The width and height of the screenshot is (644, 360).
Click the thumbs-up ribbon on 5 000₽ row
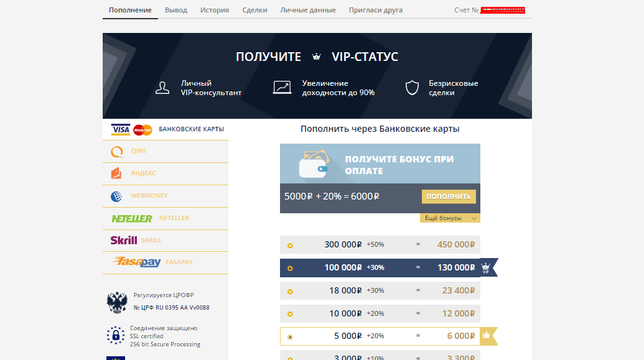[488, 336]
